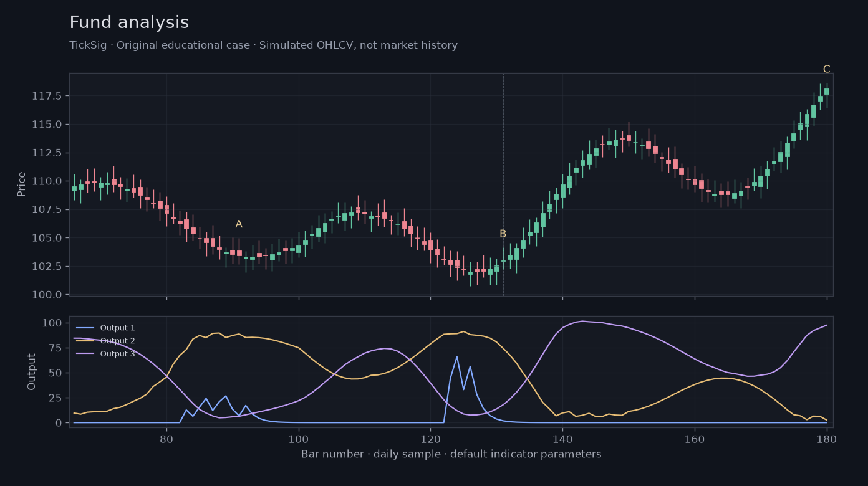The image size is (868, 486).
Task: Click output axis tick 25
Action: pyautogui.click(x=55, y=398)
